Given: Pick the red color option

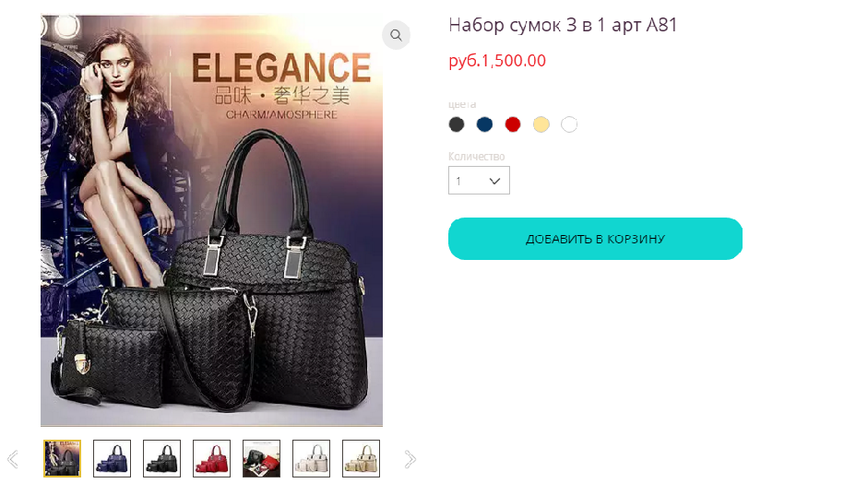Looking at the screenshot, I should 513,124.
